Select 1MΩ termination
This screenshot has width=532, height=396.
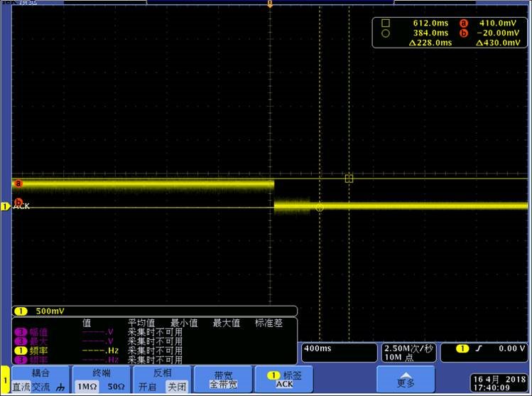pos(87,387)
